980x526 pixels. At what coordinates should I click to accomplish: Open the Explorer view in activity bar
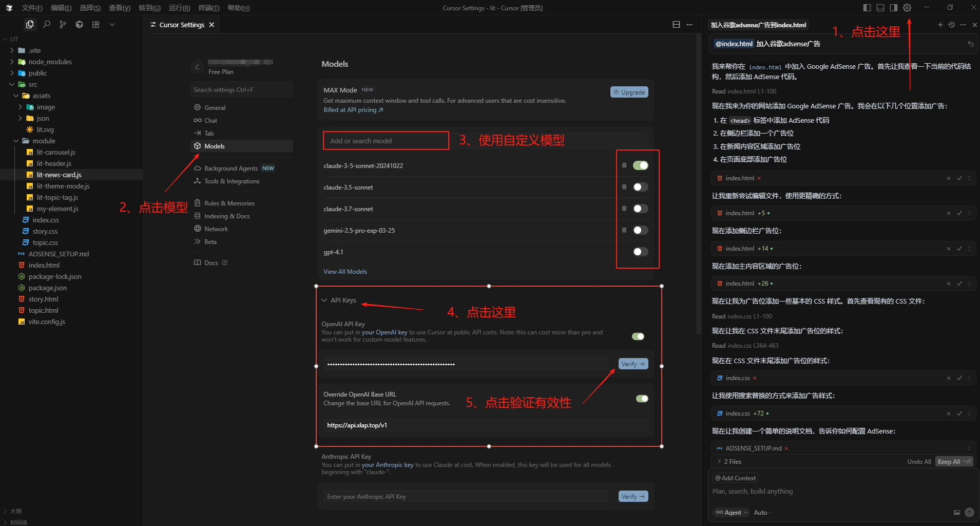[x=30, y=24]
